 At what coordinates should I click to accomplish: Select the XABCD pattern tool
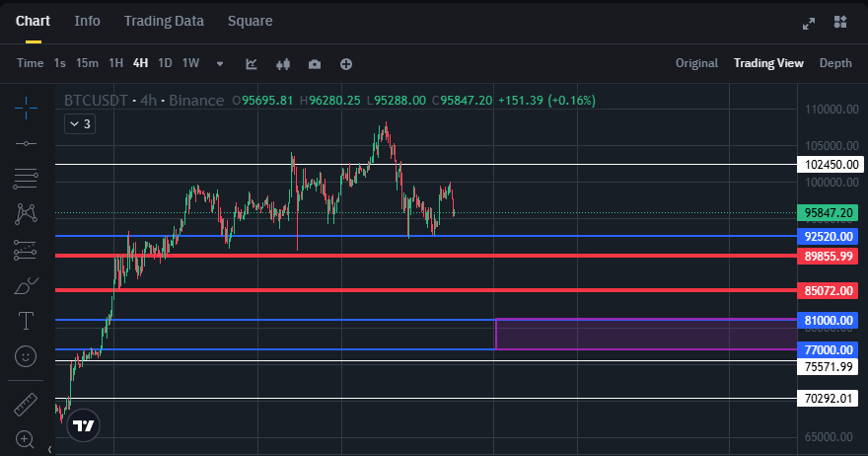[26, 214]
